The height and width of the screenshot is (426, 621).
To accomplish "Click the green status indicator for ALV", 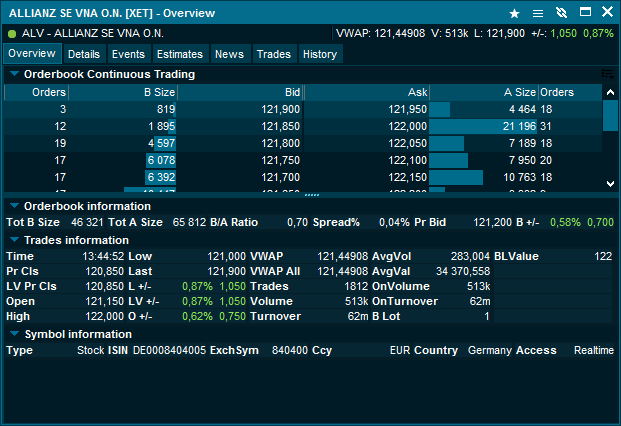I will (x=12, y=34).
